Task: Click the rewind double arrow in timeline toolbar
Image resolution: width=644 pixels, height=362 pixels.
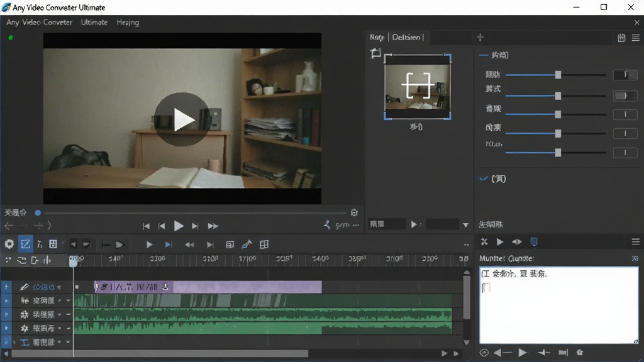Action: click(x=189, y=244)
